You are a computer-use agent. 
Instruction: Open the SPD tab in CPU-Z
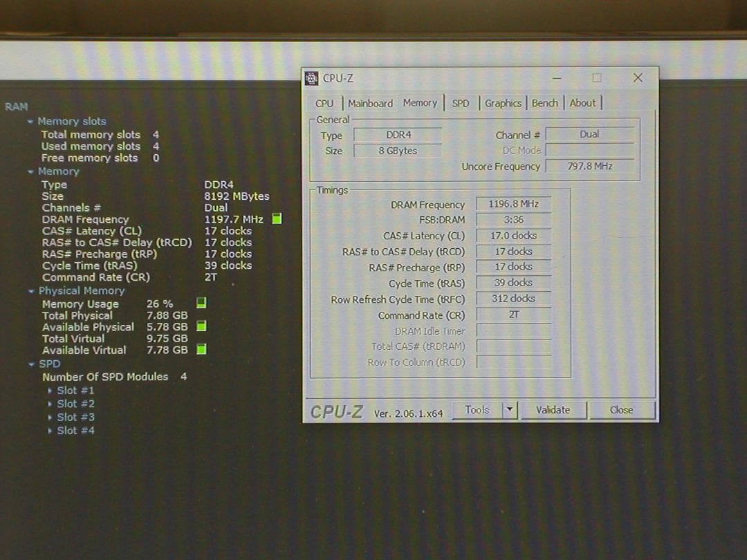(x=461, y=103)
